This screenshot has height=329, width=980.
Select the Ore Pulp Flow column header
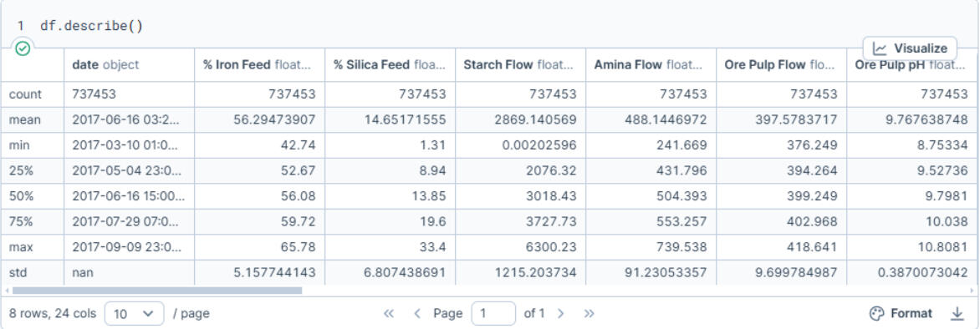(781, 65)
